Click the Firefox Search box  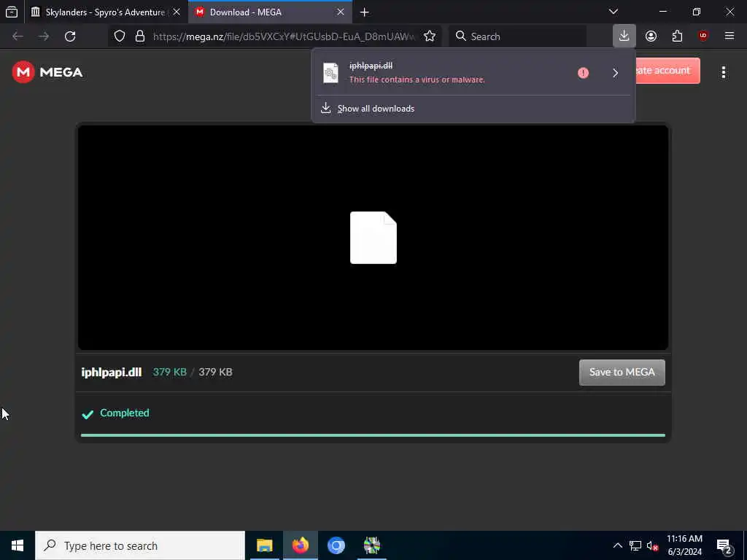click(x=517, y=36)
